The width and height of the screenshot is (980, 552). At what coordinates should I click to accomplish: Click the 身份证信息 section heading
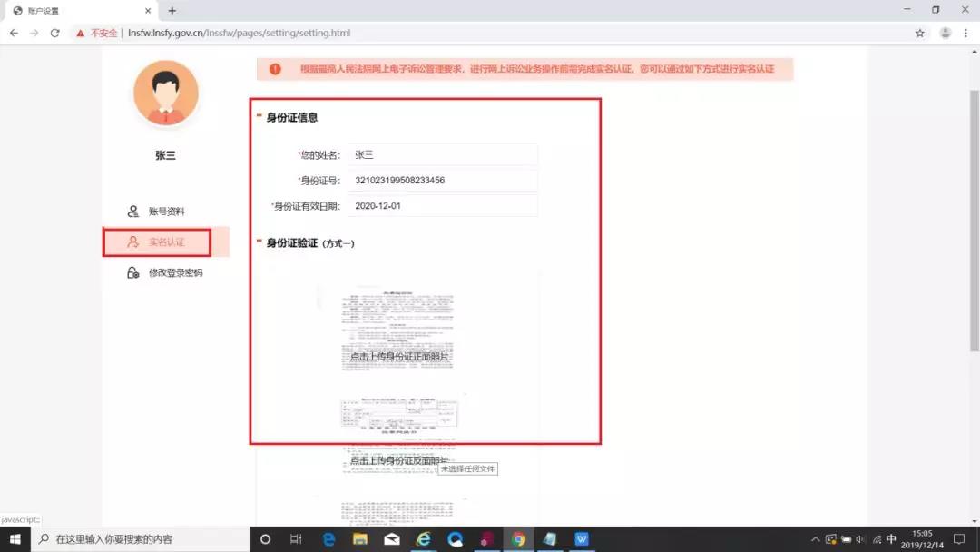point(292,117)
